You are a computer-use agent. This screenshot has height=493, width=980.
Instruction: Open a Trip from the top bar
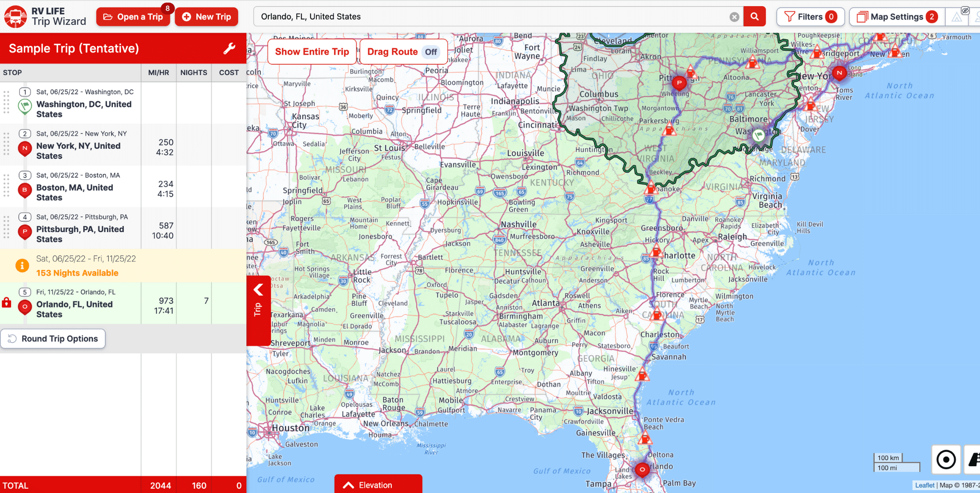point(133,17)
